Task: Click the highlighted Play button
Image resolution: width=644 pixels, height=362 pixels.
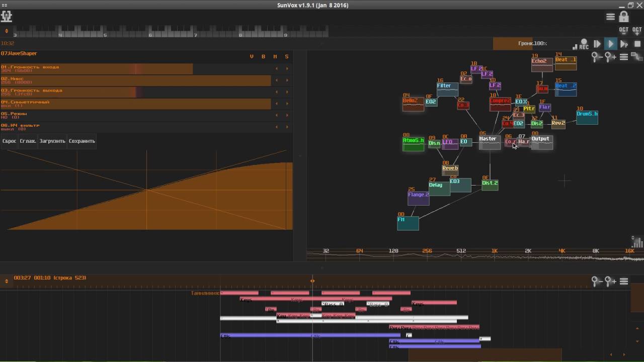Action: pyautogui.click(x=610, y=44)
